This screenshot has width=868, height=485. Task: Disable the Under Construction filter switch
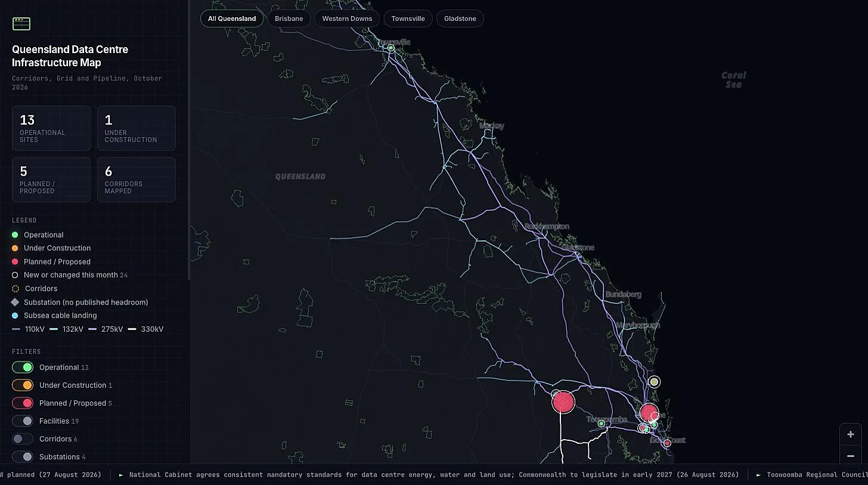coord(23,385)
